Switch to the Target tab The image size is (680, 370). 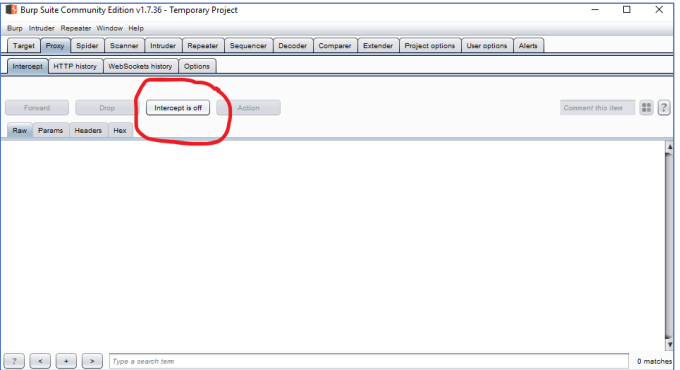pos(24,46)
